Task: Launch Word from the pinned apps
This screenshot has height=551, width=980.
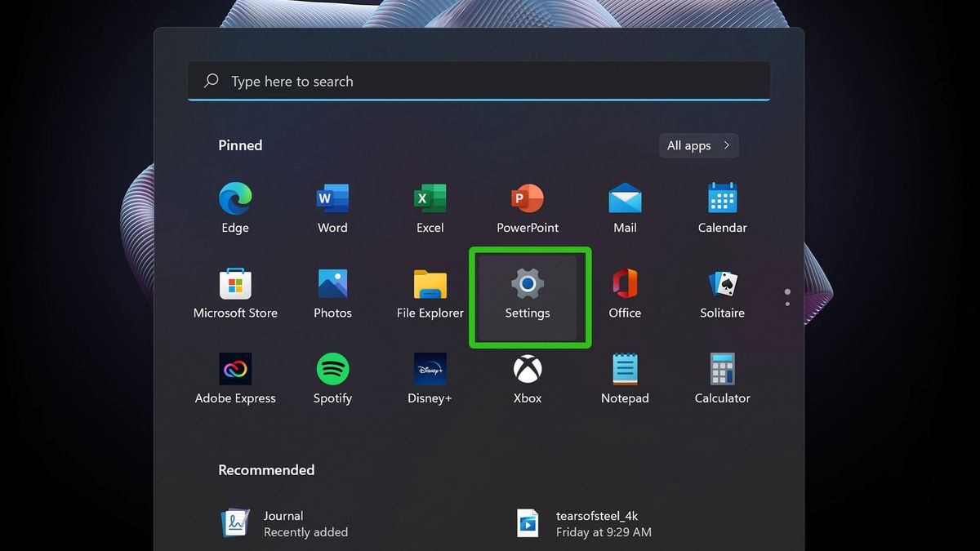Action: coord(332,198)
